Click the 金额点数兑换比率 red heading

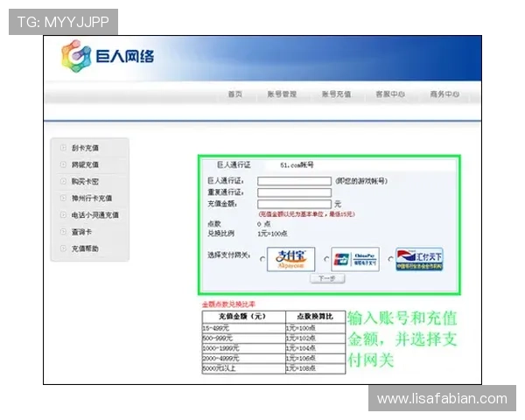pos(228,304)
